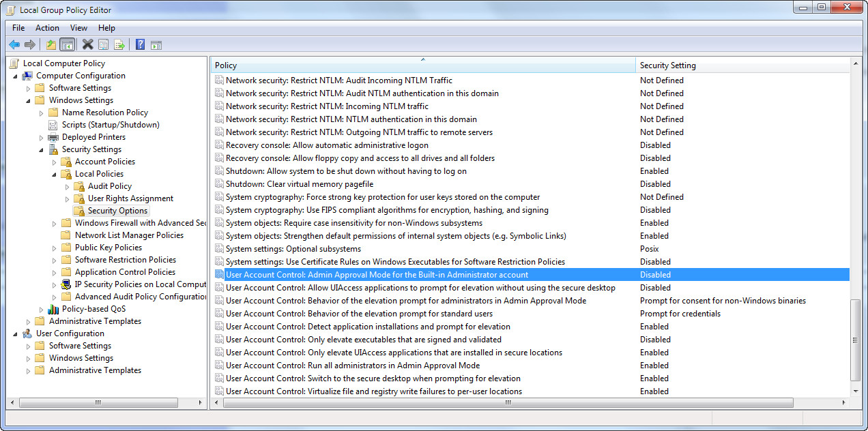The width and height of the screenshot is (868, 431).
Task: Open Properties via the toolbar icon
Action: click(103, 45)
